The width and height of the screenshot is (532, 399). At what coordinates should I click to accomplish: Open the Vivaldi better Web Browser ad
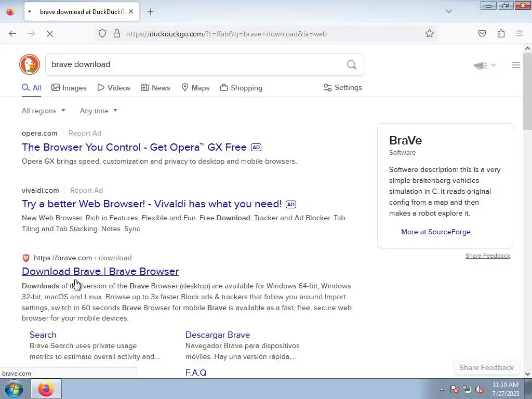tap(152, 204)
